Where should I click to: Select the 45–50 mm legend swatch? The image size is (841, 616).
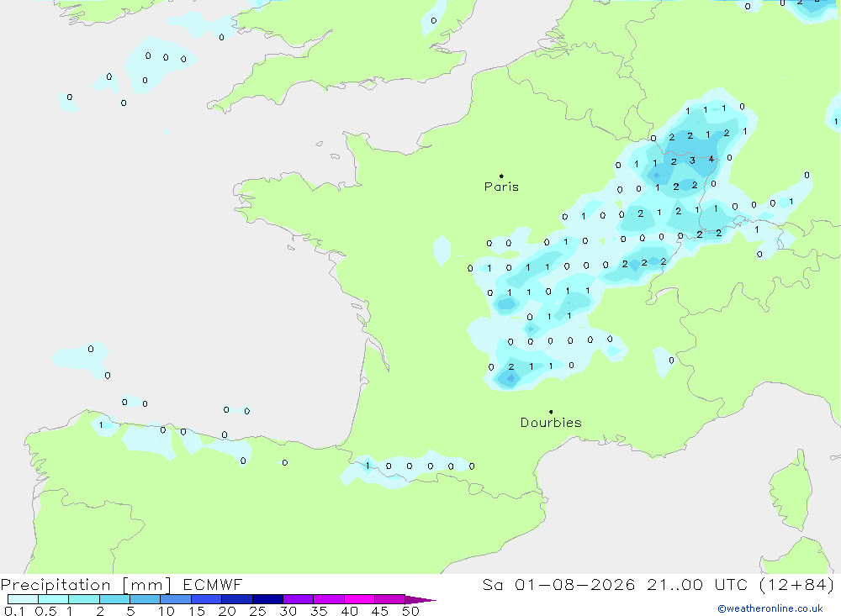[389, 599]
